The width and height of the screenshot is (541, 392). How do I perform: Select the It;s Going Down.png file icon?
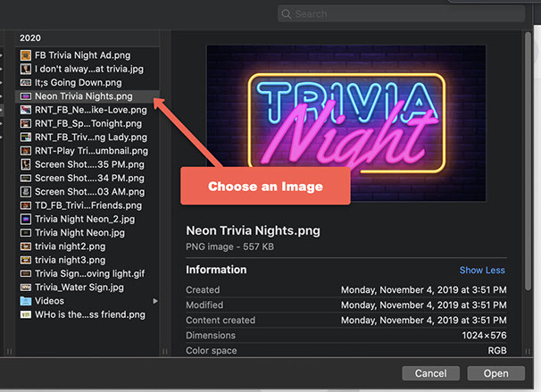tap(26, 82)
